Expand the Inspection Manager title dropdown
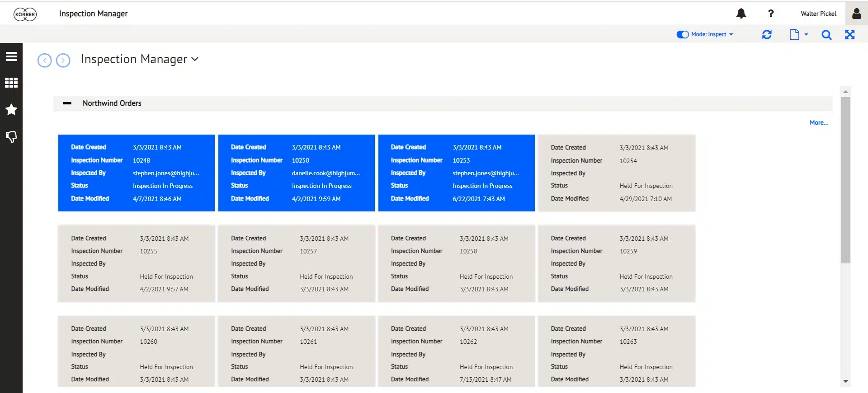868x393 pixels. (x=195, y=59)
